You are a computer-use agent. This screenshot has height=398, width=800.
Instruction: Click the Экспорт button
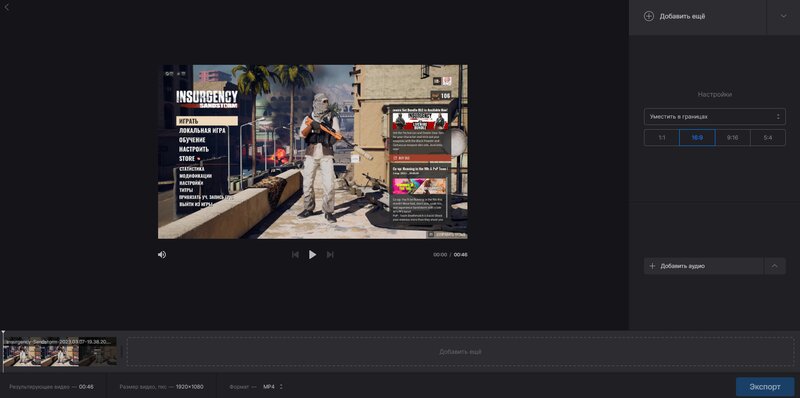[765, 387]
